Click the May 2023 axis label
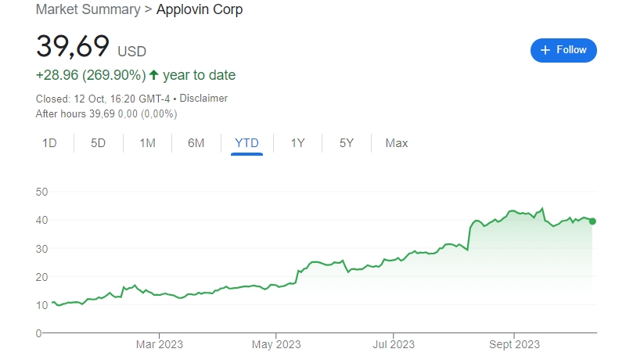 point(276,343)
